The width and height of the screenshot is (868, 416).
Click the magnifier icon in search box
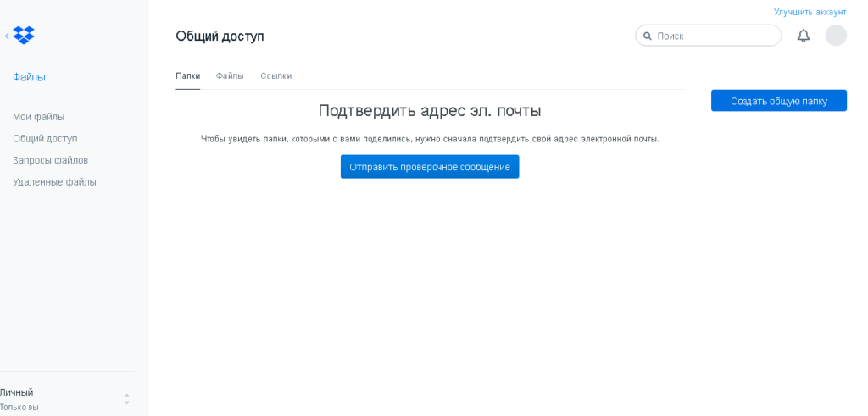[648, 36]
